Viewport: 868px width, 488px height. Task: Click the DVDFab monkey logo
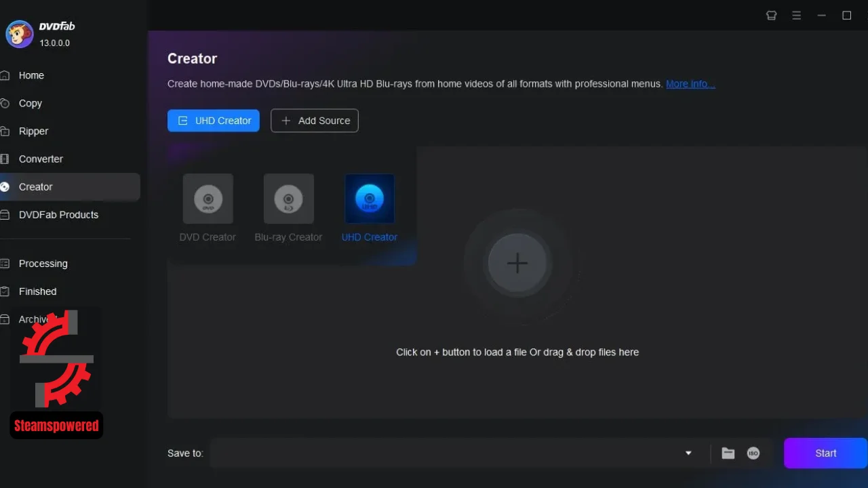[20, 34]
